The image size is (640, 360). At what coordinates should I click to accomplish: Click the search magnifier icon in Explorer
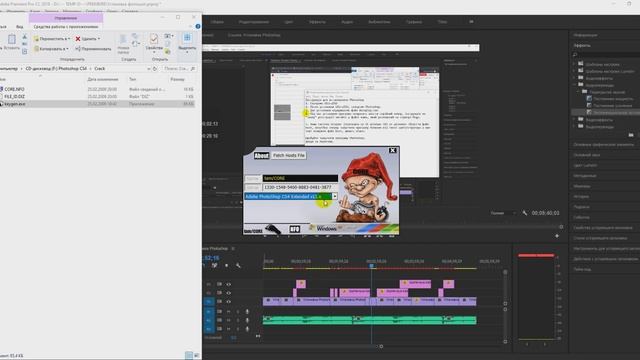tap(193, 69)
